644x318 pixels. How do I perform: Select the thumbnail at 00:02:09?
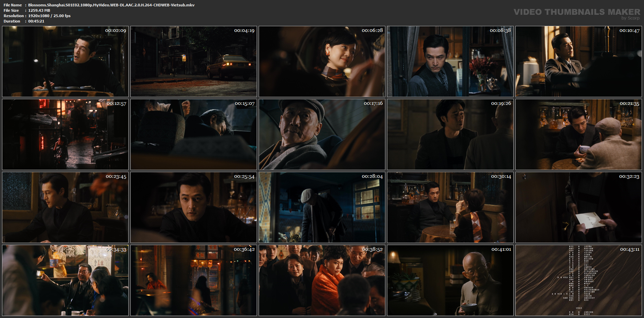(65, 62)
